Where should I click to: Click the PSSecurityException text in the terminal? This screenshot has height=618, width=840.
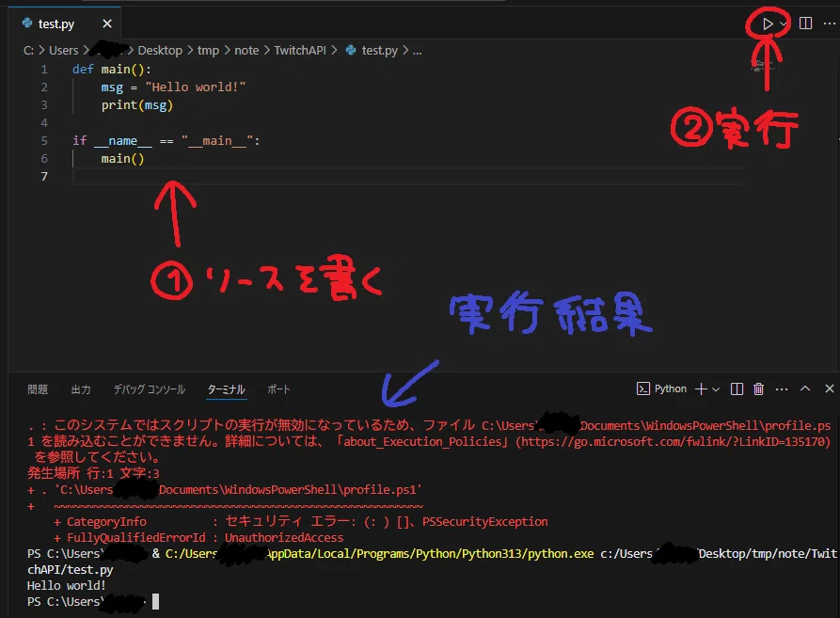coord(484,522)
